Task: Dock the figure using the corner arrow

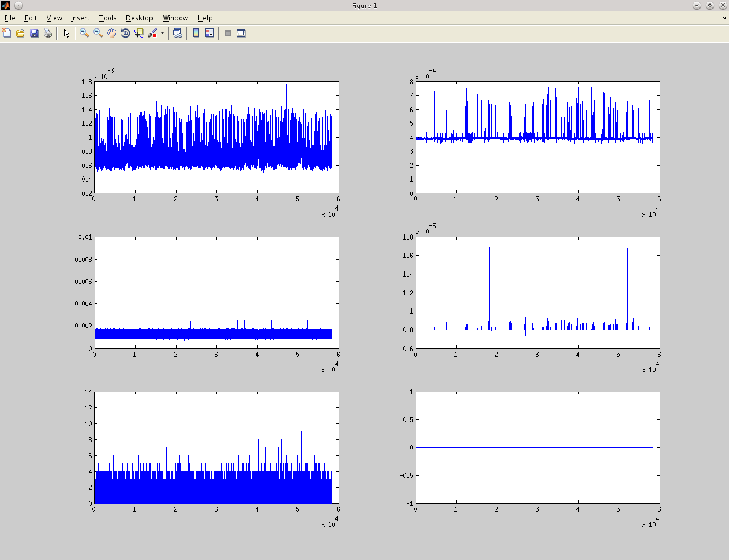Action: click(723, 18)
